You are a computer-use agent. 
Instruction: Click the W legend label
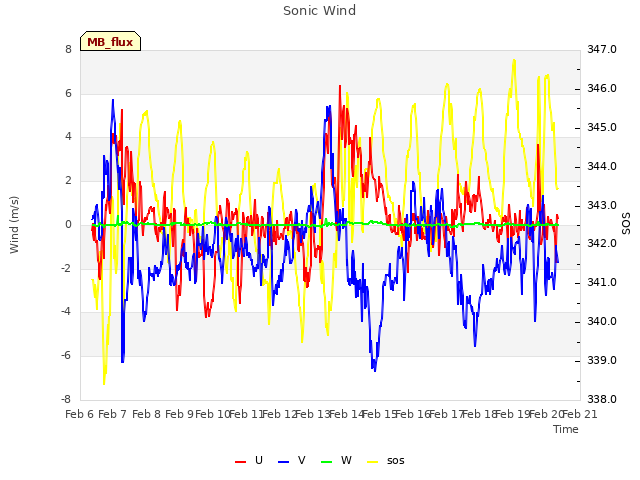pyautogui.click(x=346, y=460)
